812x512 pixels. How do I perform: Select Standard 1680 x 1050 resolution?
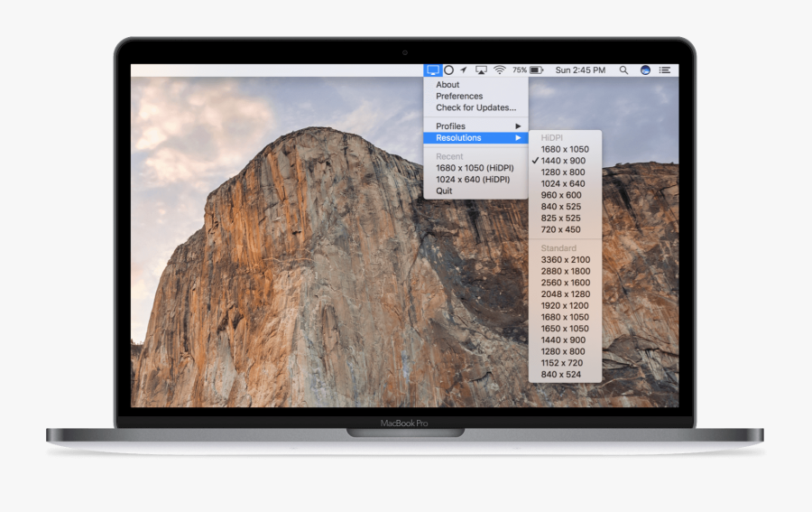565,317
